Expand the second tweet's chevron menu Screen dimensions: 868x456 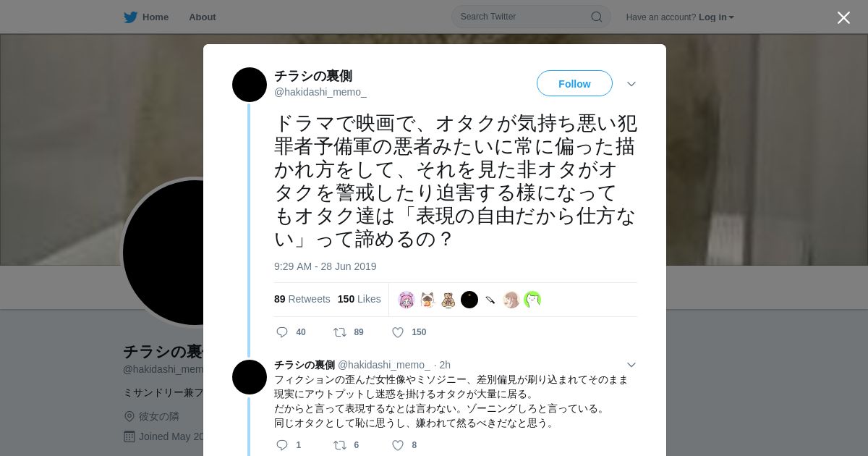coord(631,365)
